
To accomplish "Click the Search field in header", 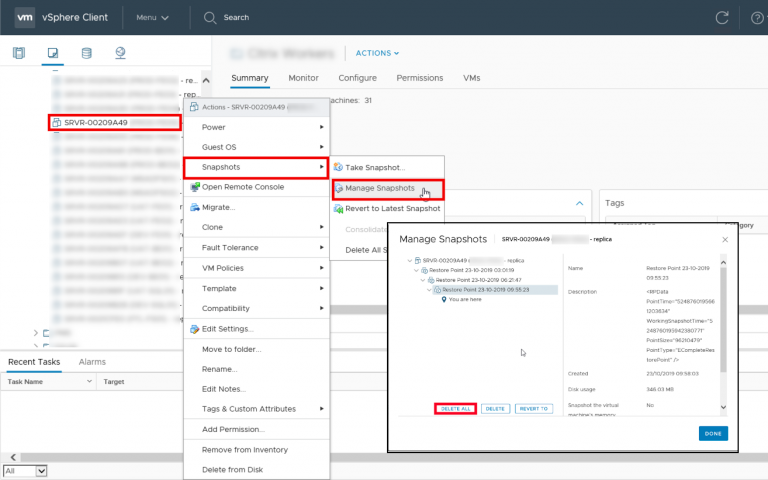I will 237,18.
